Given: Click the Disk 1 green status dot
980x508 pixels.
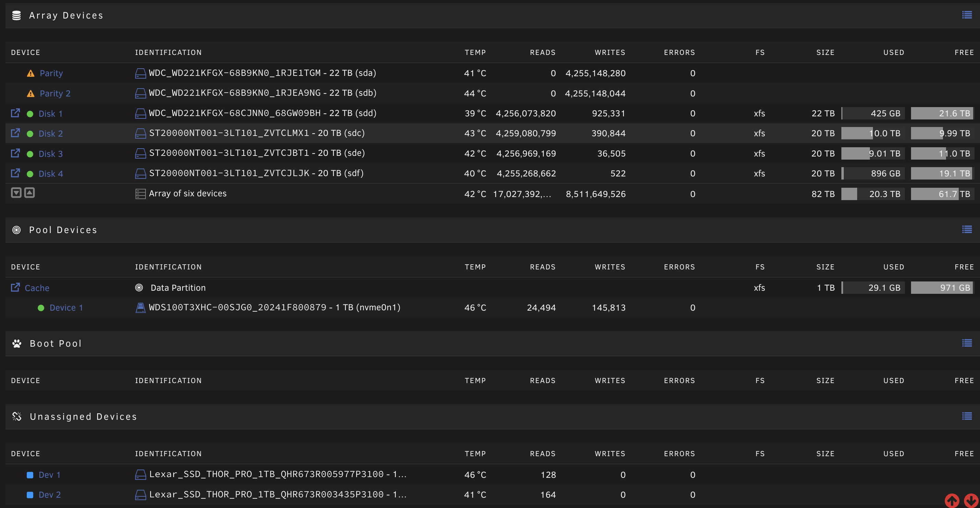Looking at the screenshot, I should pos(30,114).
